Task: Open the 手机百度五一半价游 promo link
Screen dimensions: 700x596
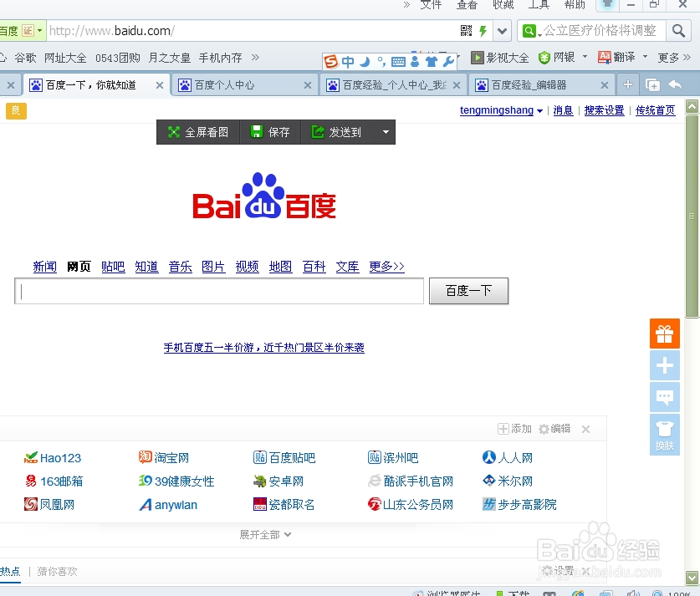Action: [263, 348]
